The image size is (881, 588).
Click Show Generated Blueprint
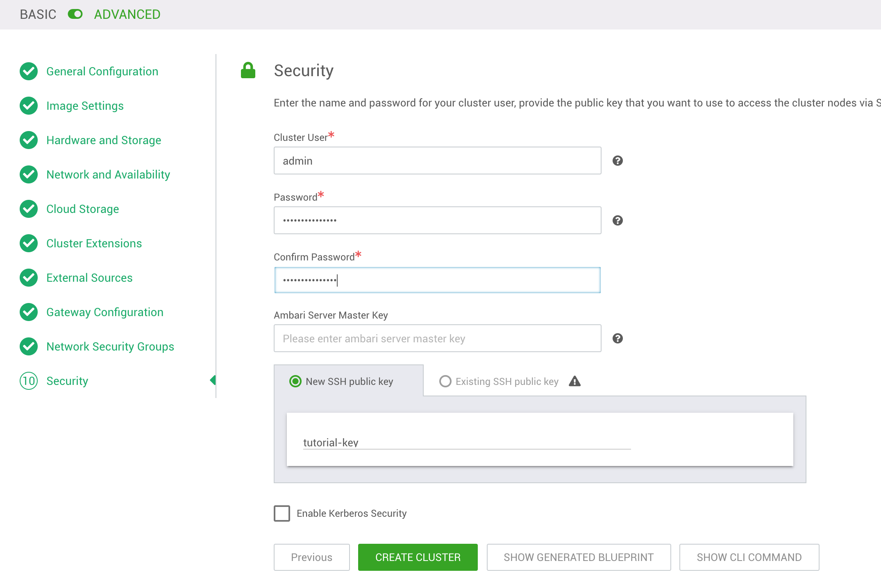tap(579, 557)
